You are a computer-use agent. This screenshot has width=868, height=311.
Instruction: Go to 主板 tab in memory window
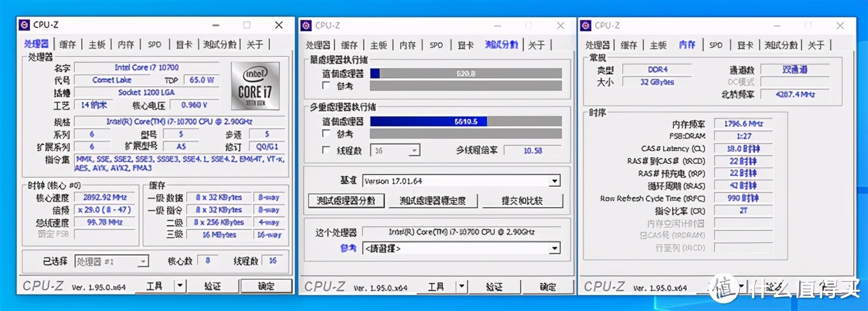[x=658, y=45]
